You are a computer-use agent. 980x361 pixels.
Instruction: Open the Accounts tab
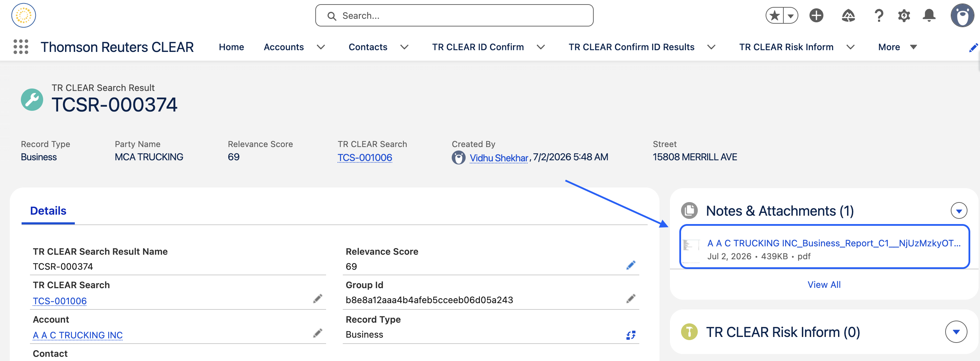coord(284,47)
